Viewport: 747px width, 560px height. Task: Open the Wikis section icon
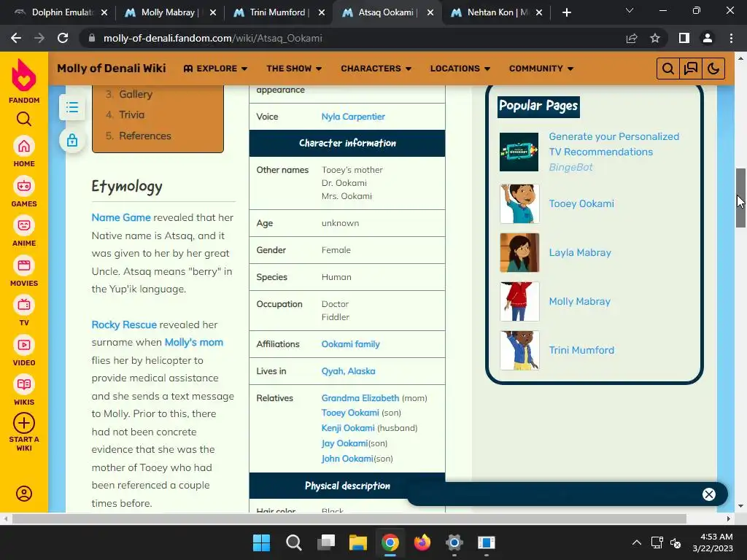point(24,385)
